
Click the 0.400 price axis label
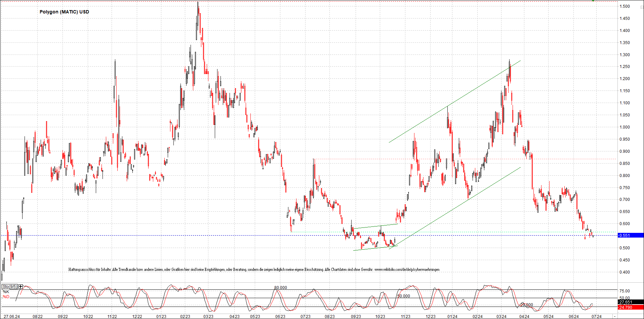pos(625,272)
